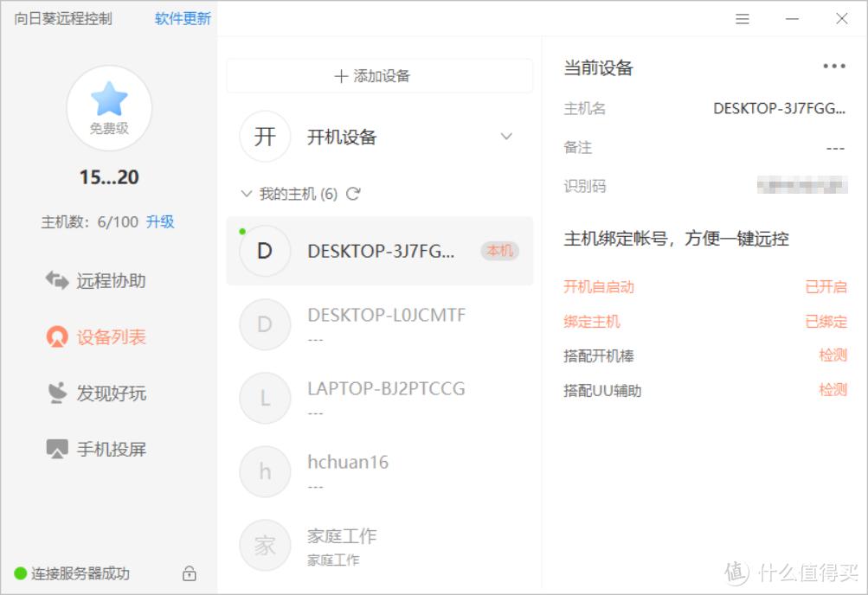Open the hamburger menu near window controls

pyautogui.click(x=742, y=18)
